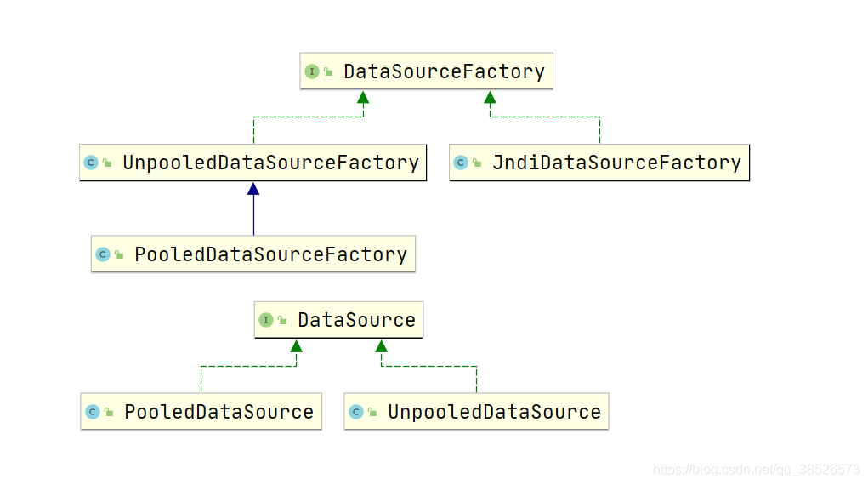Select the JndiDataSourceFactory node label
Screen dimensions: 868x485
[x=616, y=163]
